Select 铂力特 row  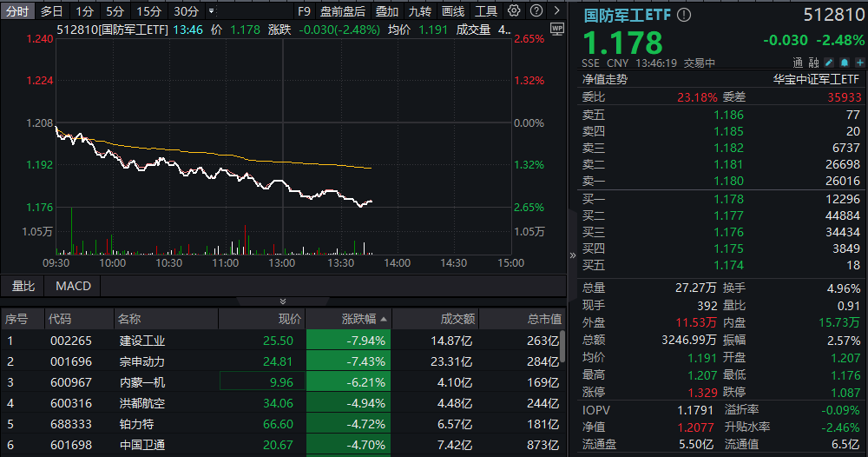click(x=281, y=424)
